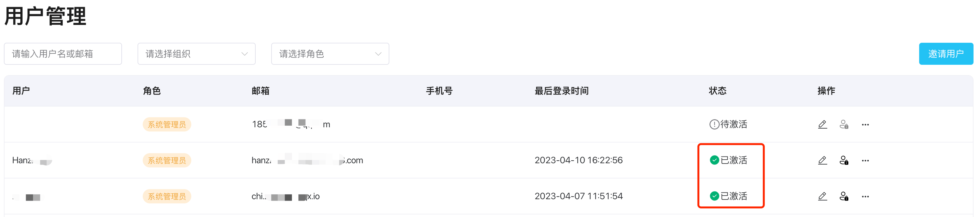The width and height of the screenshot is (980, 217).
Task: Click user-lock icon in pending-activation row
Action: coord(844,124)
